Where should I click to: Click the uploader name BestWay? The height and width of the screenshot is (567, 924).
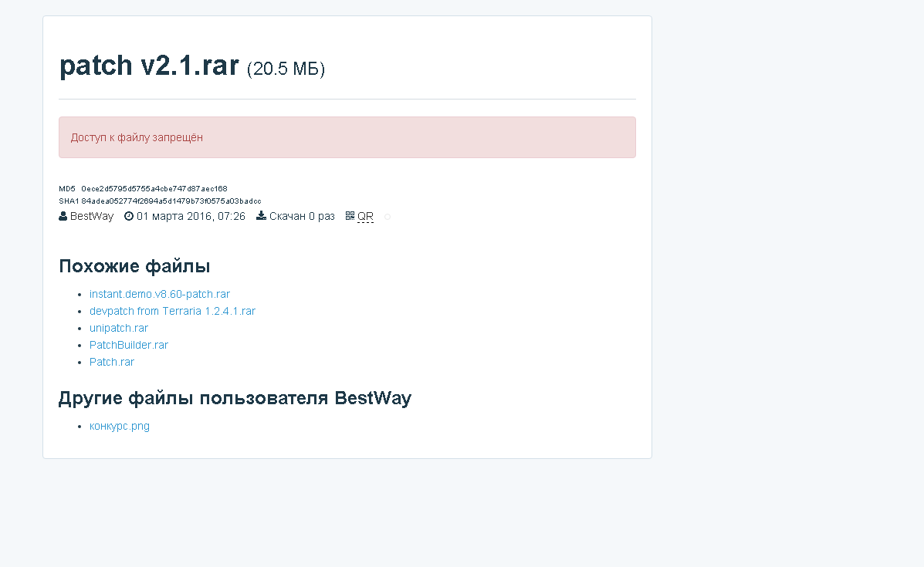pos(92,217)
